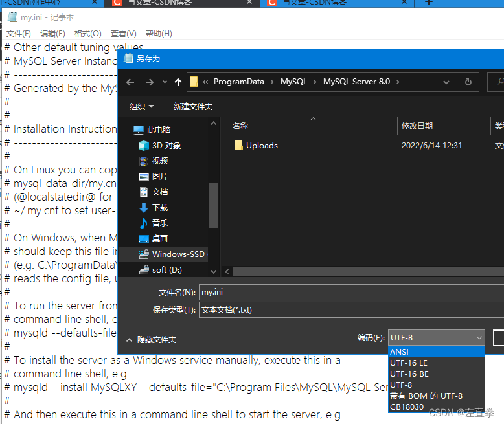Screen dimensions: 504x424
Task: Select the Uploads folder
Action: (x=256, y=146)
